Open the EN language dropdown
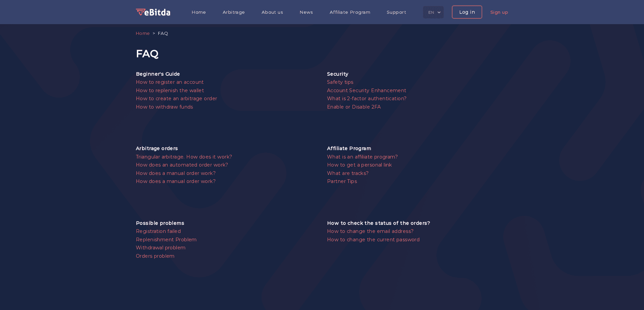Viewport: 644px width, 310px height. [433, 12]
